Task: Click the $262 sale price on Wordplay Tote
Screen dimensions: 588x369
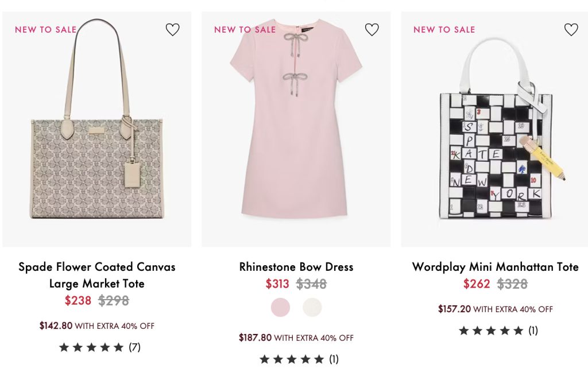Action: 477,283
